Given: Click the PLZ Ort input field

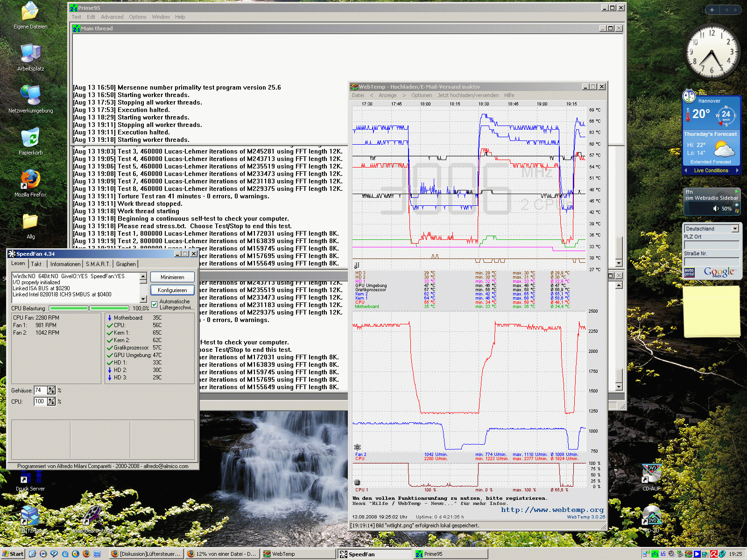Looking at the screenshot, I should point(712,245).
